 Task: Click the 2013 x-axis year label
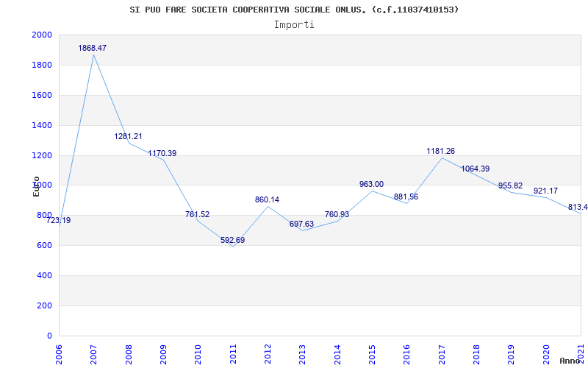click(303, 354)
